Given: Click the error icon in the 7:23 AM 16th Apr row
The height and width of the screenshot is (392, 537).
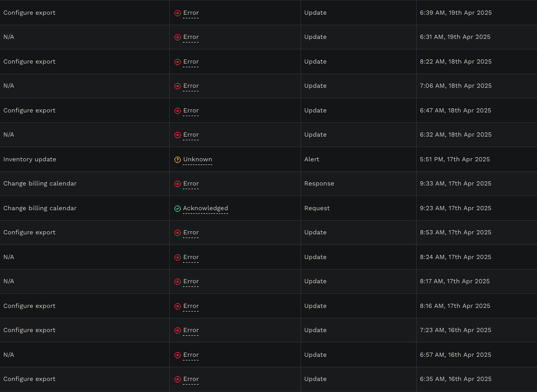Looking at the screenshot, I should [178, 331].
